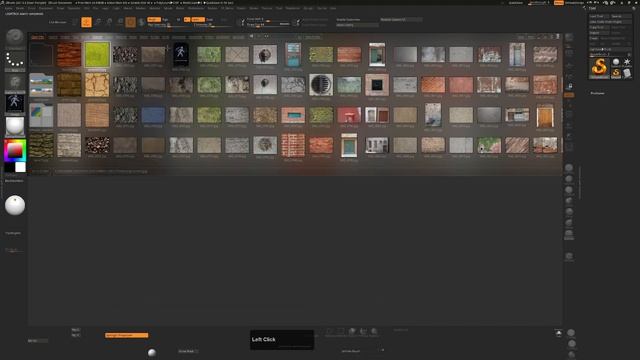Select the large golden SimpleBrush tool thumbnail
Image resolution: width=640 pixels, height=360 pixels.
[x=599, y=67]
